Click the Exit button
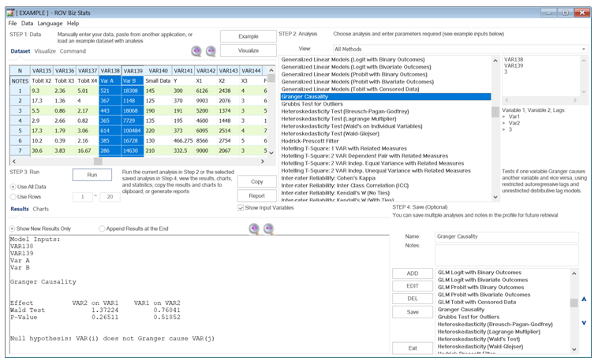Viewport: 598px width, 364px height. pos(413,348)
